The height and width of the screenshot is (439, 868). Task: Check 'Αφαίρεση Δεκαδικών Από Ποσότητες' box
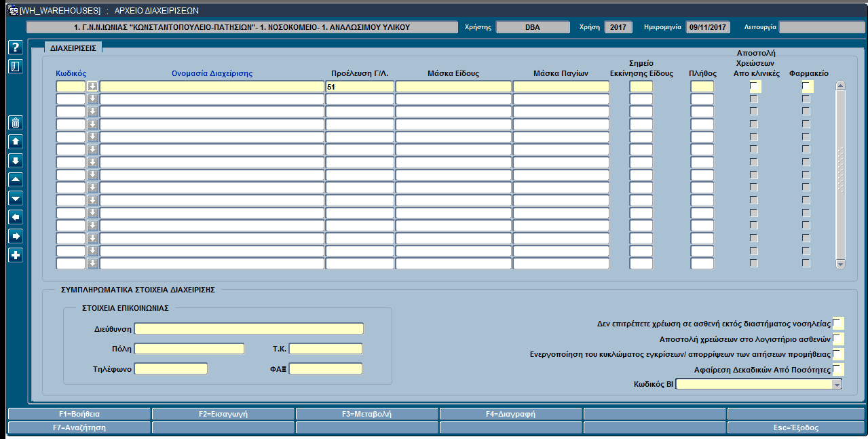click(838, 370)
